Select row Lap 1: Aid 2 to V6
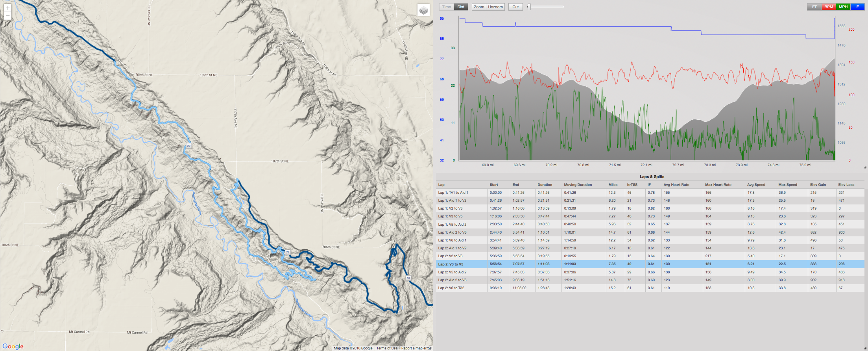Image resolution: width=868 pixels, height=351 pixels. point(650,232)
